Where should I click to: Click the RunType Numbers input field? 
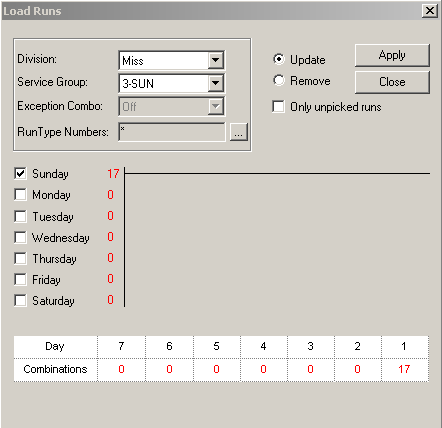point(172,132)
